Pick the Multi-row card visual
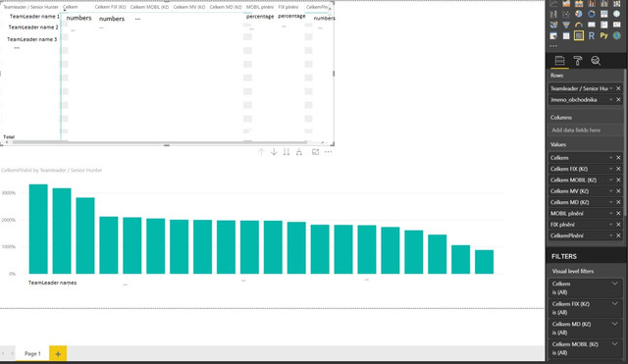The height and width of the screenshot is (364, 628). (x=604, y=25)
